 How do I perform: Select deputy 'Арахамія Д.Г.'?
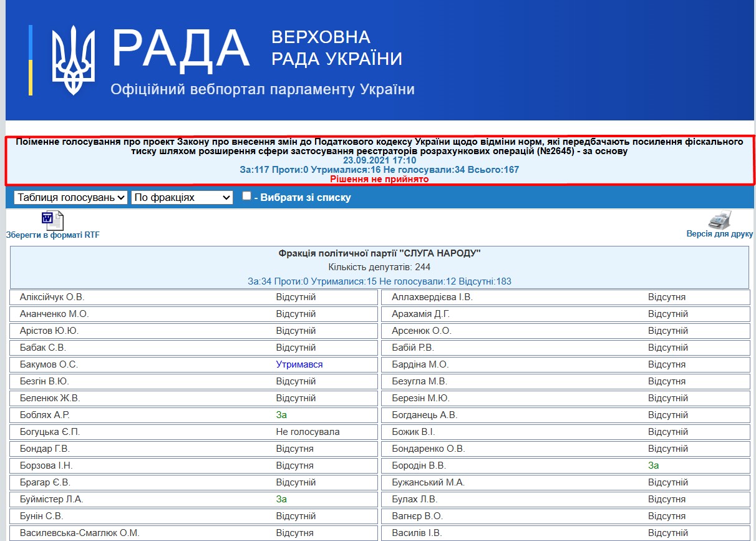point(420,314)
